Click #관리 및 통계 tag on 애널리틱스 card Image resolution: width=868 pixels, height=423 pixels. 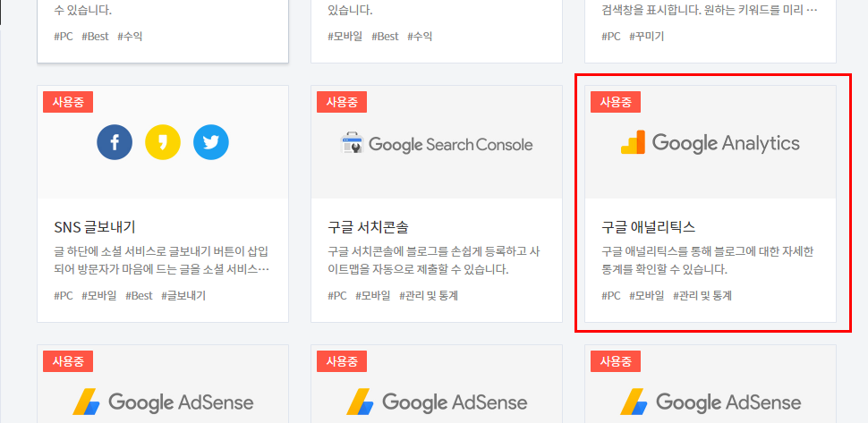tap(702, 296)
